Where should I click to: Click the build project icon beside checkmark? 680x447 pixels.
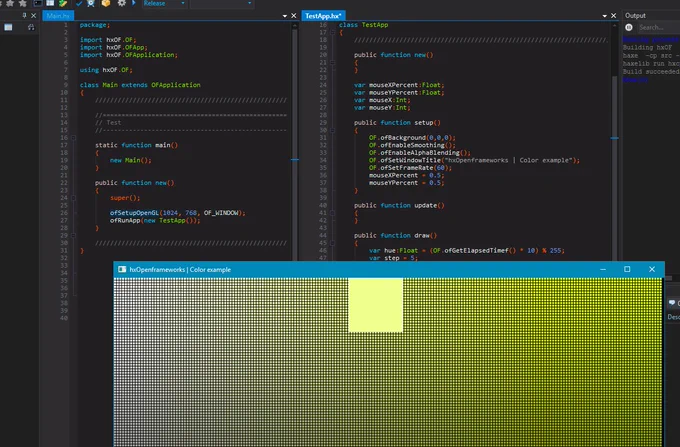pos(91,3)
